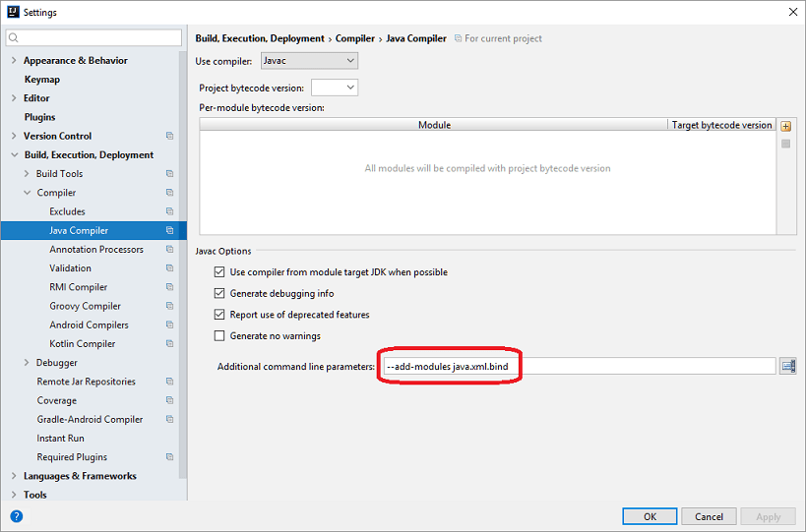Image resolution: width=806 pixels, height=532 pixels.
Task: Click project-level icon beside Remote Jar Repositories
Action: click(169, 382)
